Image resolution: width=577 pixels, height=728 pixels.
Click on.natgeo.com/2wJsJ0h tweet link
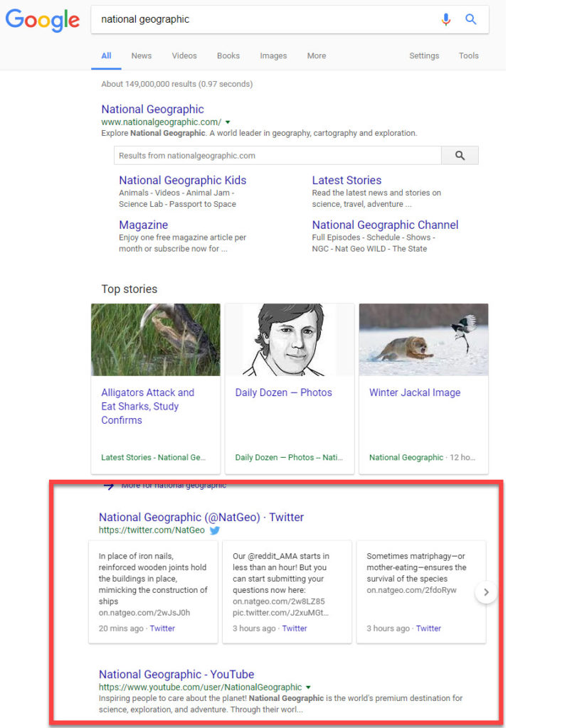[x=144, y=612]
